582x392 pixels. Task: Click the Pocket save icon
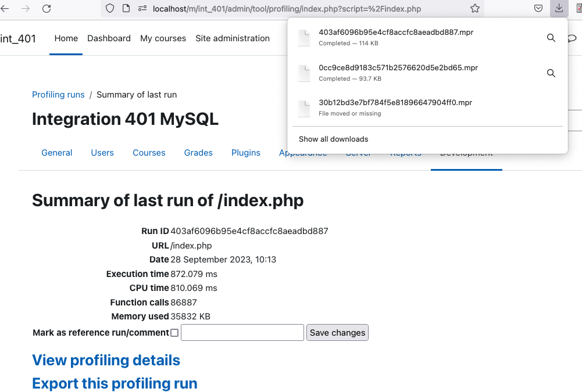[x=538, y=8]
